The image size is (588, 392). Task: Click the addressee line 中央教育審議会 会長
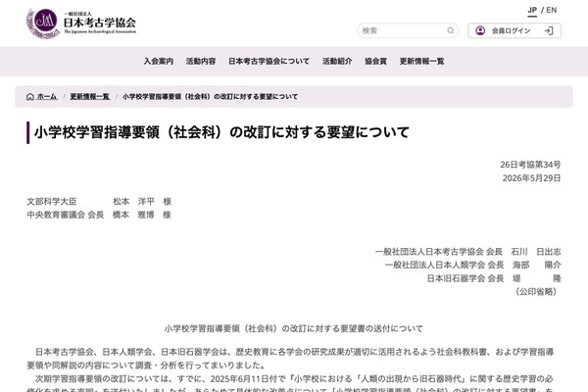click(99, 215)
